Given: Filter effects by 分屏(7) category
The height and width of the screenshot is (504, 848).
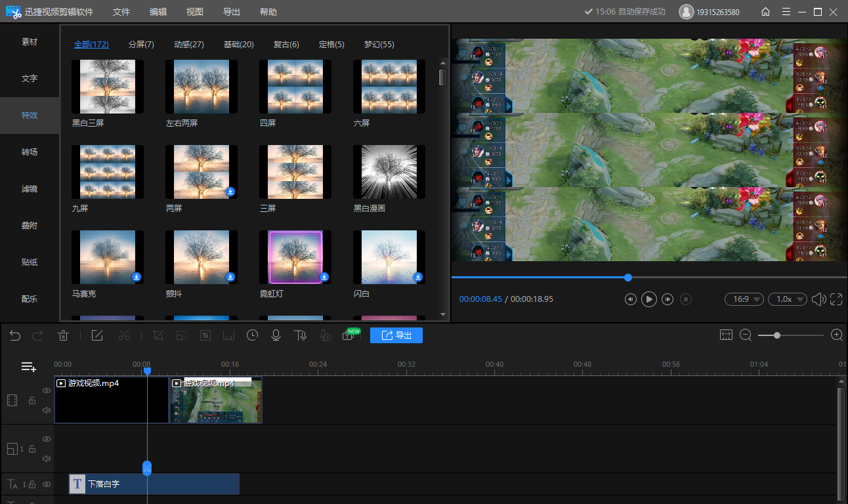Looking at the screenshot, I should click(x=141, y=45).
